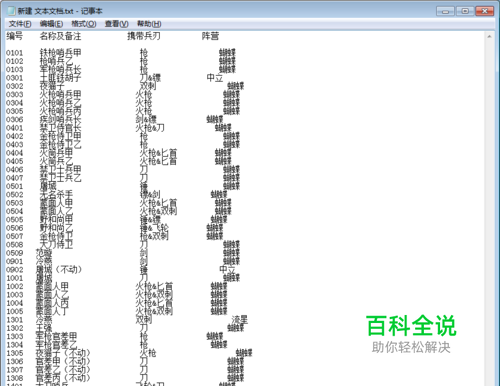Place cursor at row number 0406
Screen dimensions: 500x386
15,169
